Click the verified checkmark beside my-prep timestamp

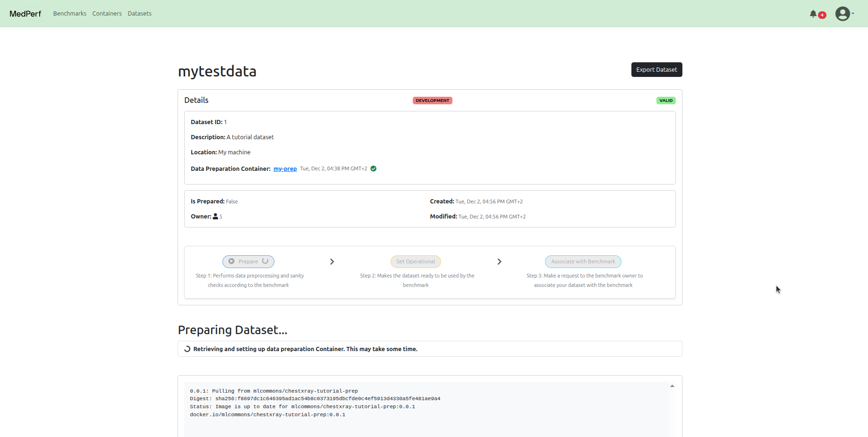pyautogui.click(x=373, y=168)
